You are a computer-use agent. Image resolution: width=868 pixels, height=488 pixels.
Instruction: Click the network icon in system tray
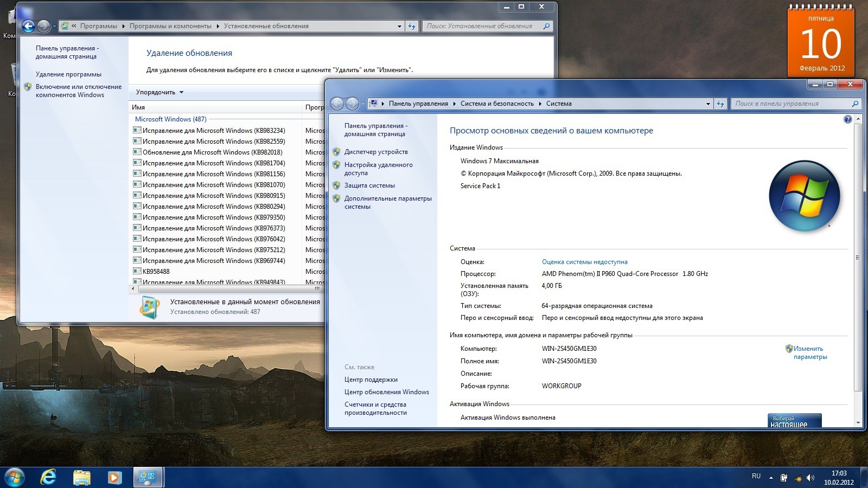tap(797, 478)
